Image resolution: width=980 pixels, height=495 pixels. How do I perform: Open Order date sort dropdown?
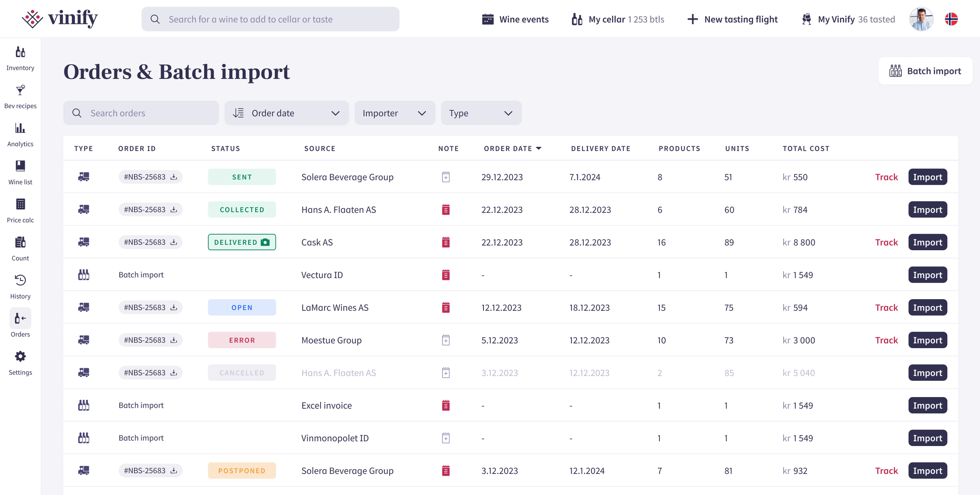coord(287,113)
